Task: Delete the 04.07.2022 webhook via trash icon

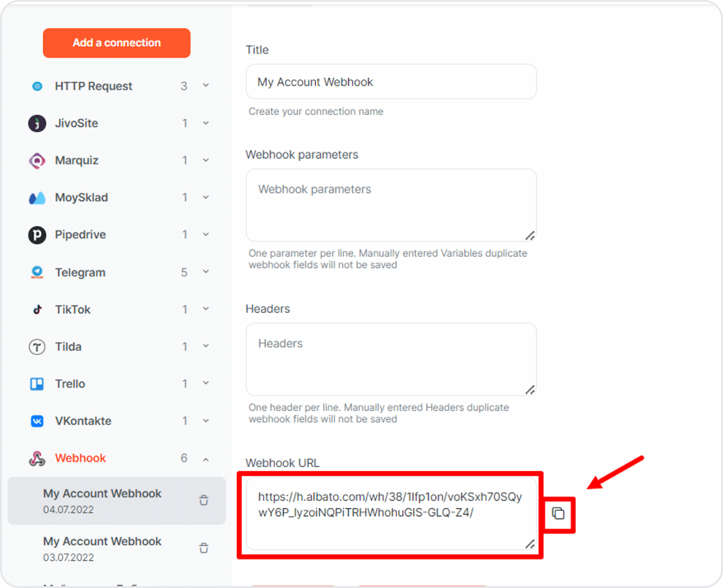Action: click(204, 501)
